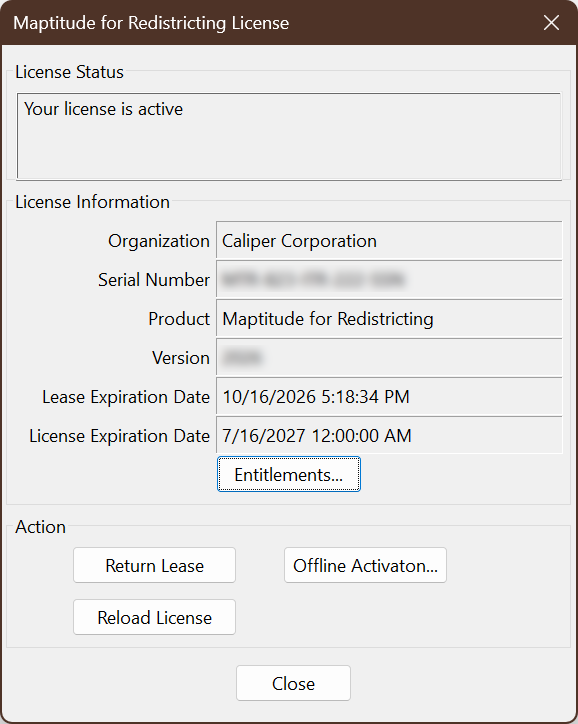Click the 'Product' label
This screenshot has height=724, width=578.
pos(179,319)
